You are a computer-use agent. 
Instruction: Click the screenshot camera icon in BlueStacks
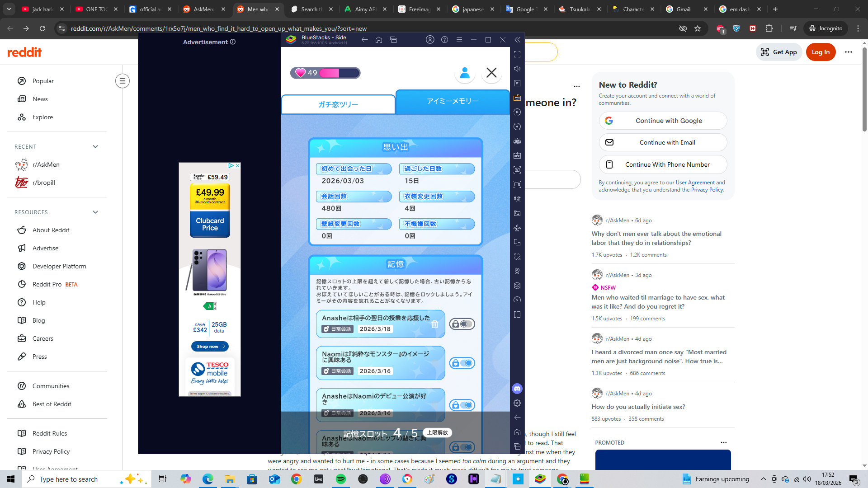coord(517,170)
